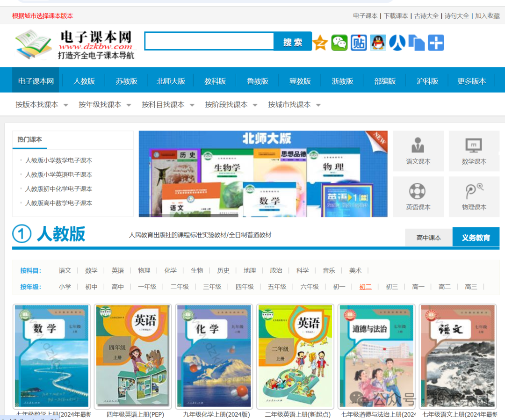Viewport: 505px width, 420px height.
Task: Open 四年级英语上册(PEP) book cover
Action: point(133,356)
